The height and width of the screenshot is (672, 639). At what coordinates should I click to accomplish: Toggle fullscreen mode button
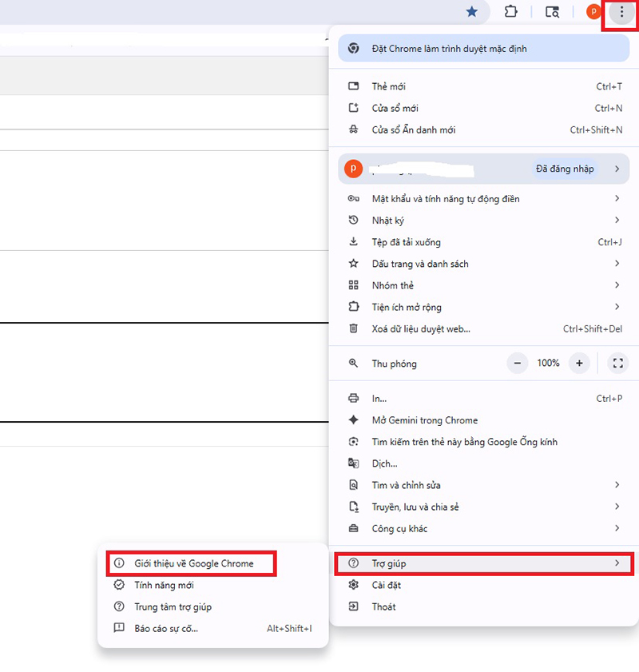click(x=618, y=363)
